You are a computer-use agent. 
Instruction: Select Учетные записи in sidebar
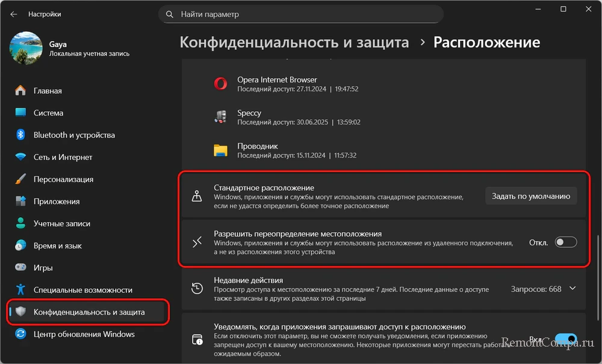click(x=61, y=224)
